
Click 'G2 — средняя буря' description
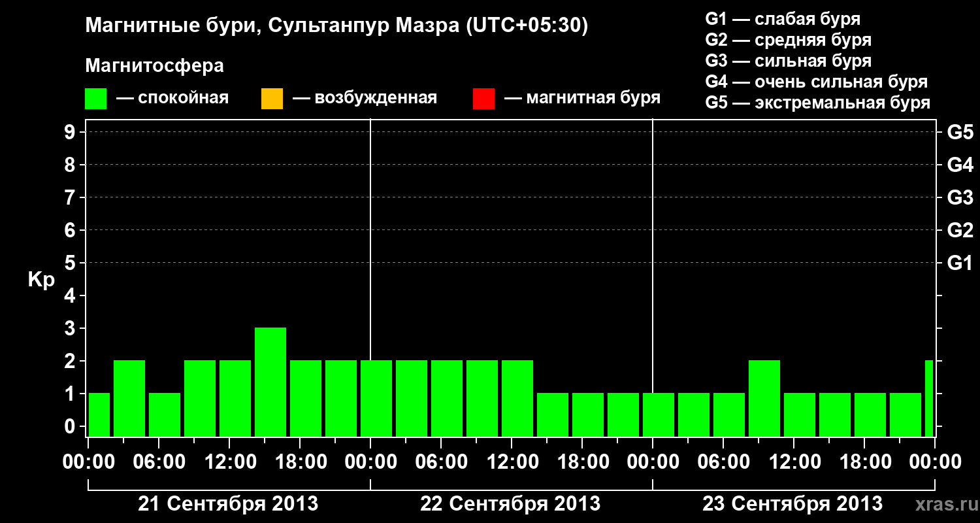coord(789,40)
